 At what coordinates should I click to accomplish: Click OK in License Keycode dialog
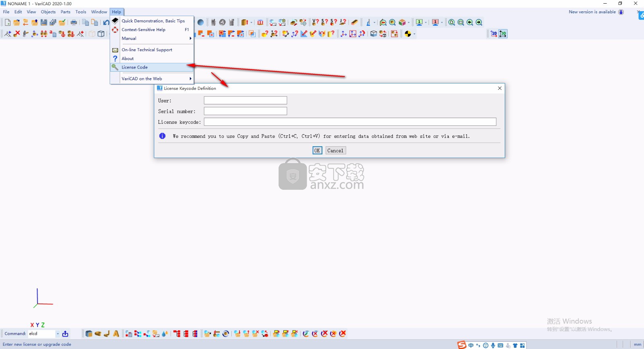pyautogui.click(x=317, y=151)
